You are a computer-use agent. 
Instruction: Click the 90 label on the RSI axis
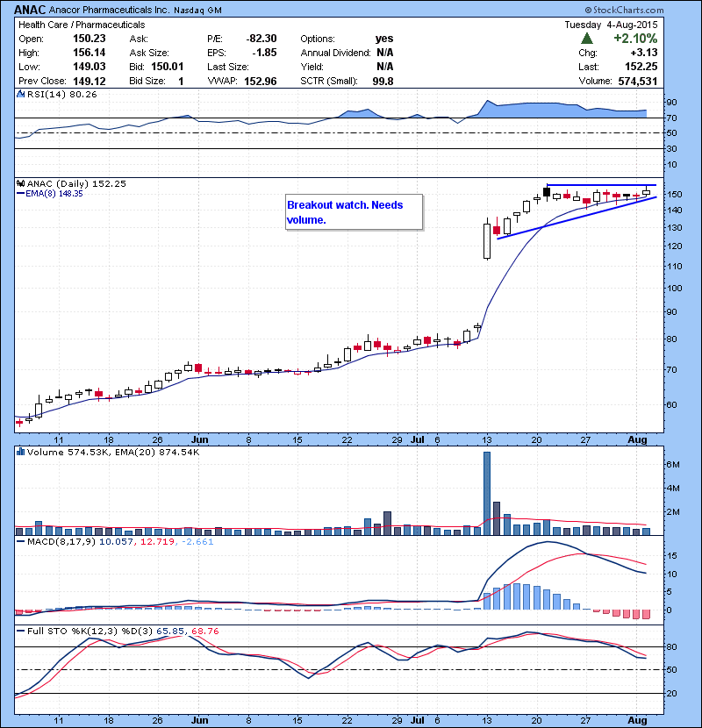tap(672, 102)
